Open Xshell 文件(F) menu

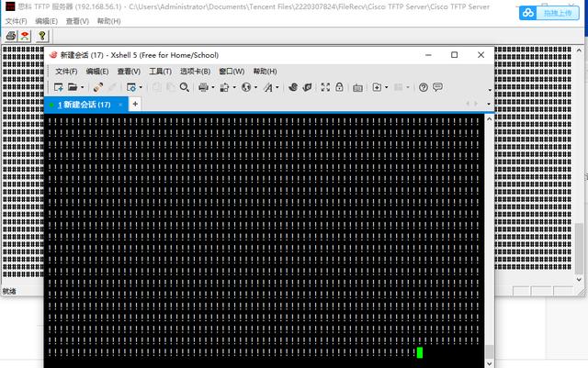(x=66, y=72)
